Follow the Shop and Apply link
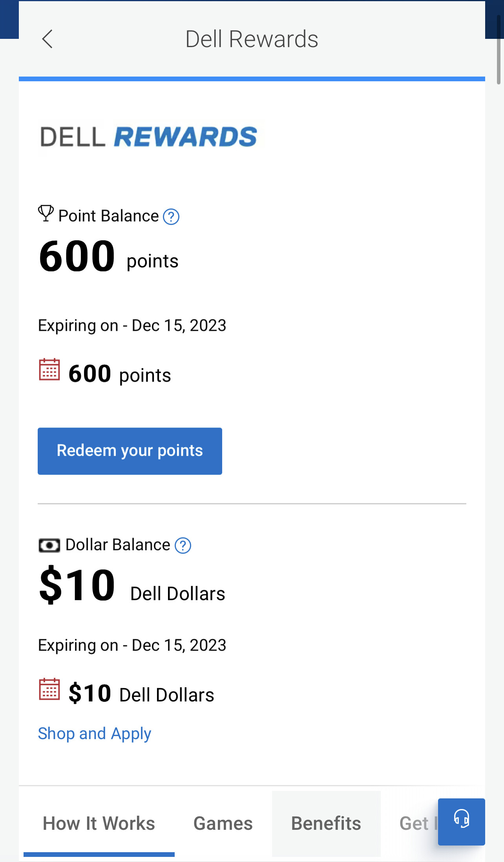The width and height of the screenshot is (504, 862). pos(95,733)
